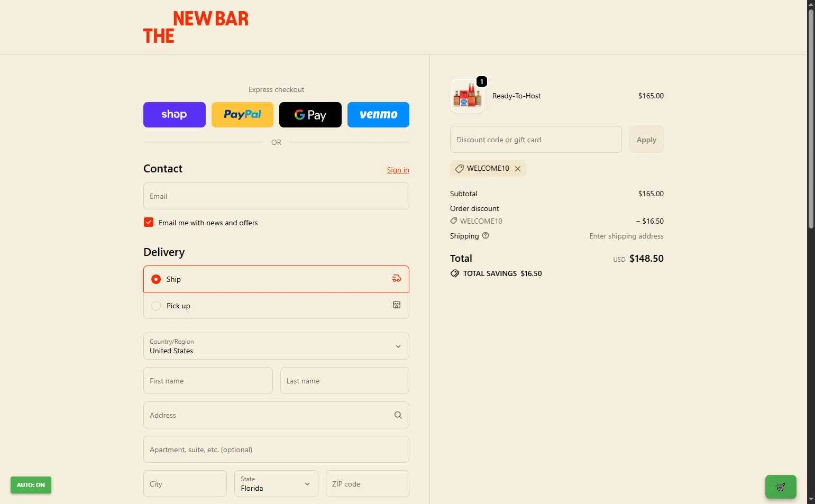Click the scrollbar down arrow
The image size is (815, 504).
click(811, 499)
